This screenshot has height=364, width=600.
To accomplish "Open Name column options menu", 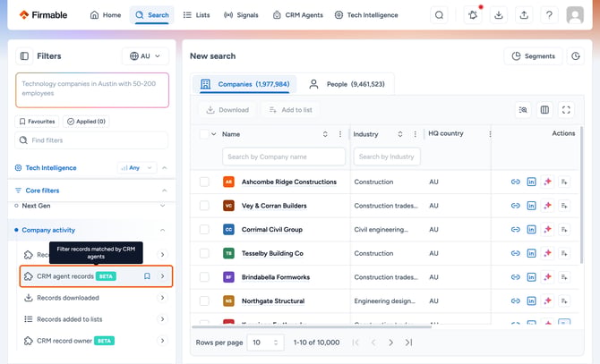I will (x=340, y=134).
